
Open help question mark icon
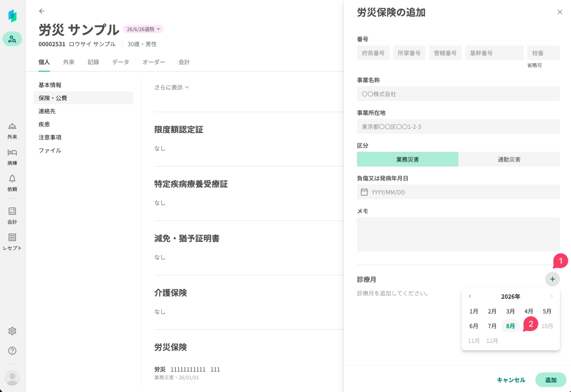click(x=12, y=351)
